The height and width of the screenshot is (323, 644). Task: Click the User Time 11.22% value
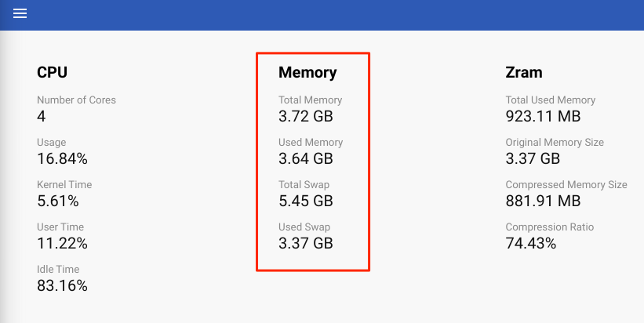point(62,244)
